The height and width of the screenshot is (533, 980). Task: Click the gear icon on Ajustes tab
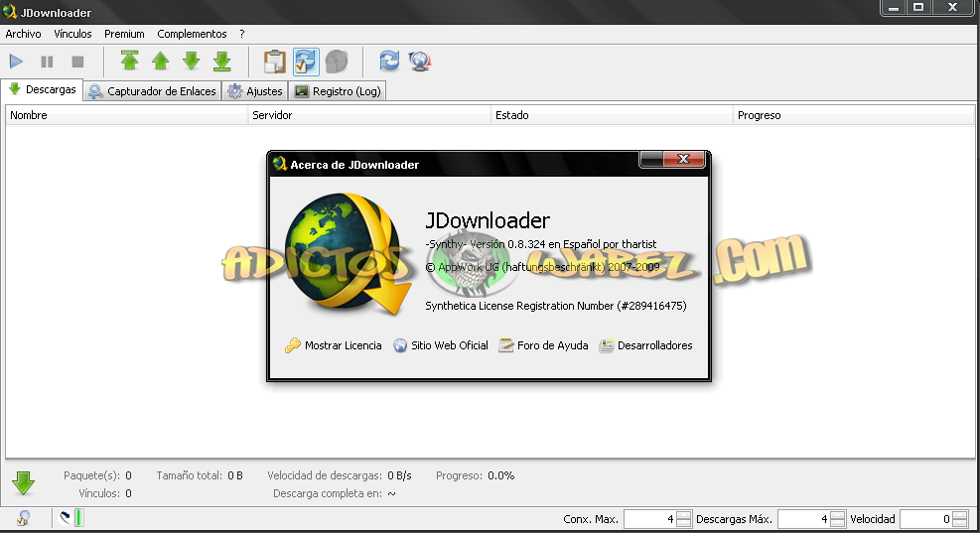(x=235, y=92)
